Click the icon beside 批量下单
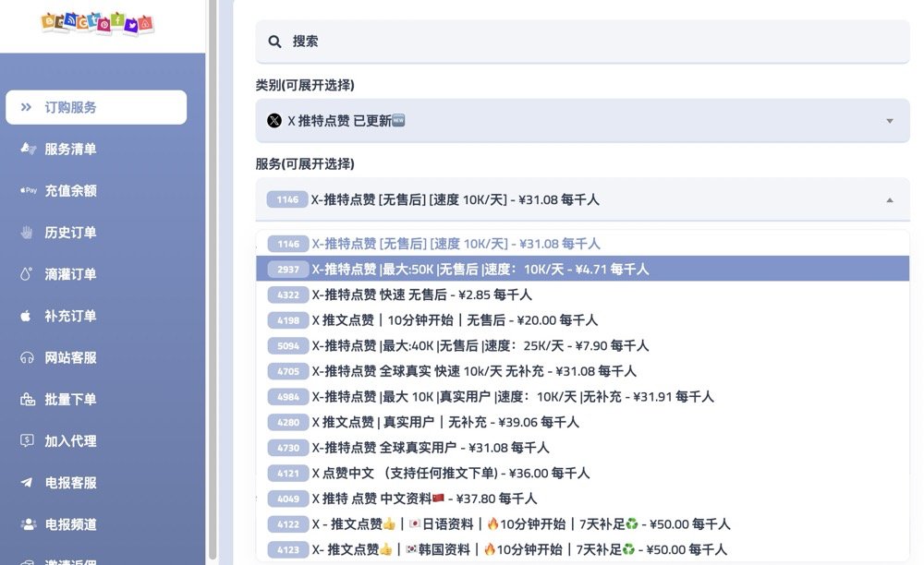924x565 pixels. click(27, 400)
